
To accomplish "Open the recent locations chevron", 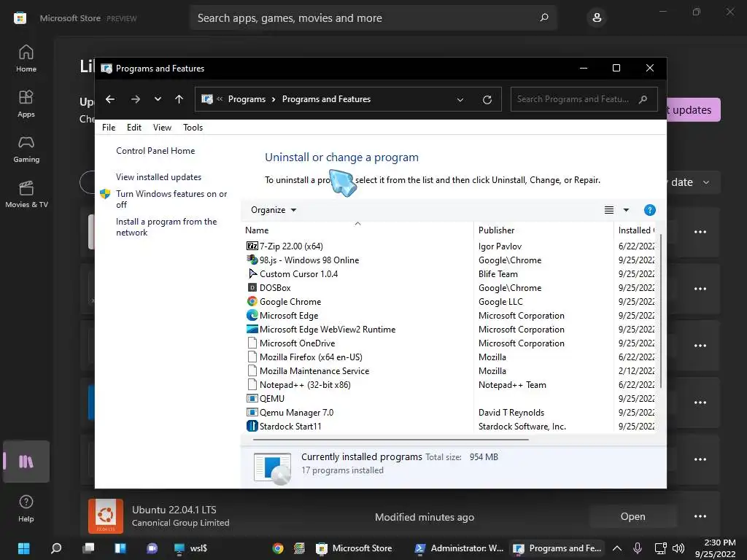I will coord(158,99).
